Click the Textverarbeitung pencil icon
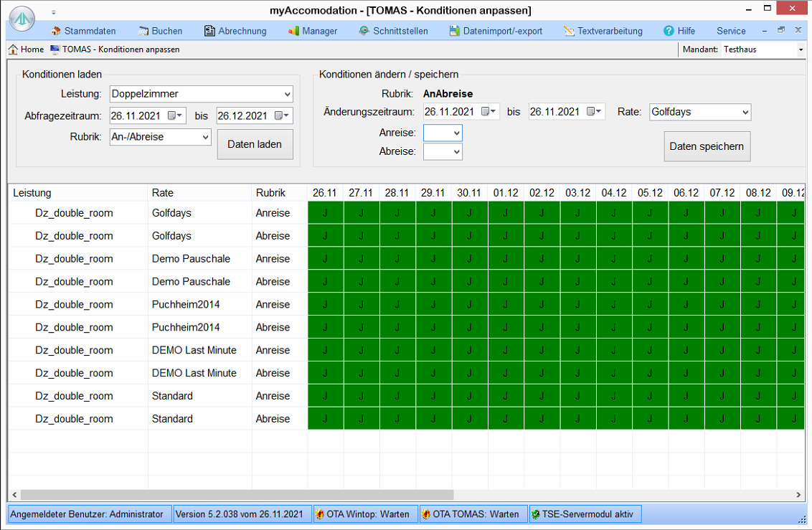812x530 pixels. tap(569, 31)
